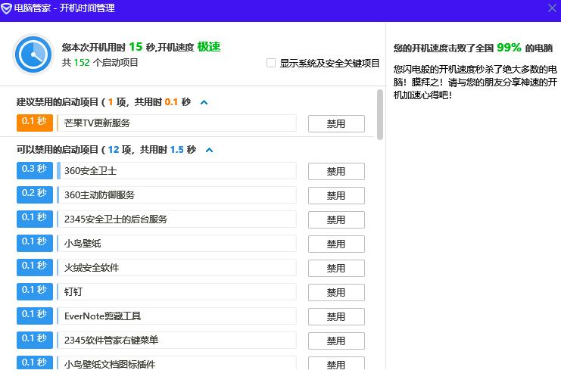561x392 pixels.
Task: Disable 360安全卫士 startup item
Action: click(x=336, y=171)
